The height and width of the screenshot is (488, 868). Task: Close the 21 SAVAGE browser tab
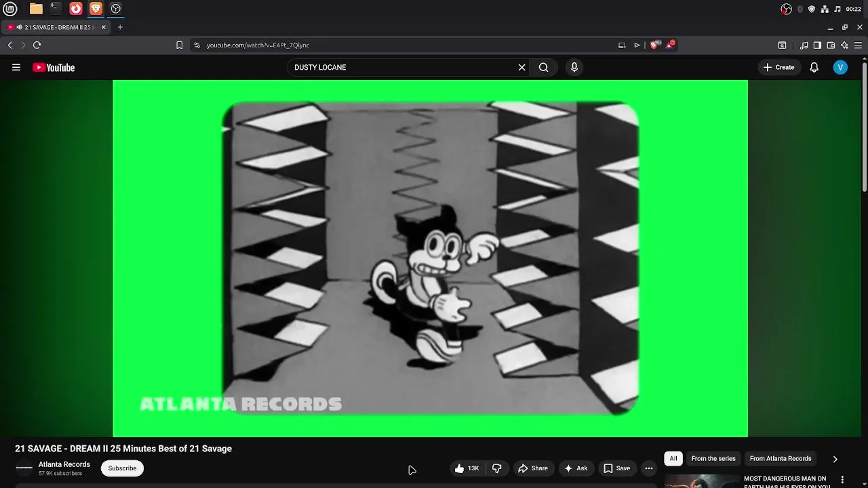point(104,27)
